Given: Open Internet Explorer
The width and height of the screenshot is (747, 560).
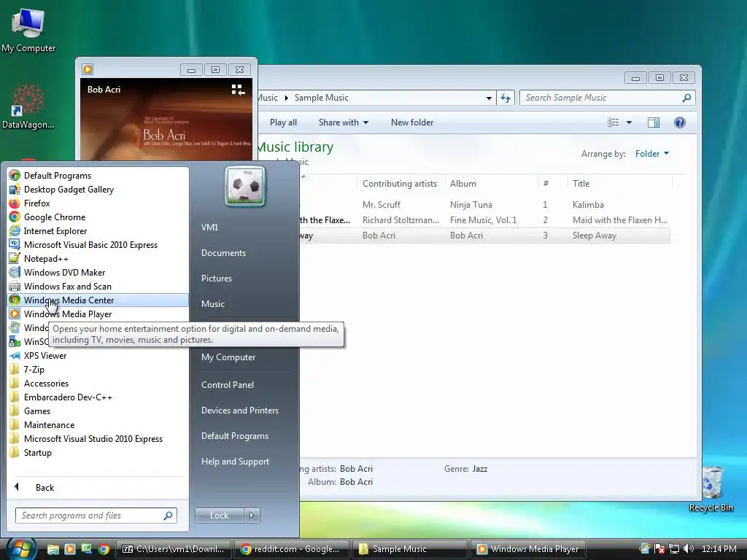Looking at the screenshot, I should pos(98,231).
